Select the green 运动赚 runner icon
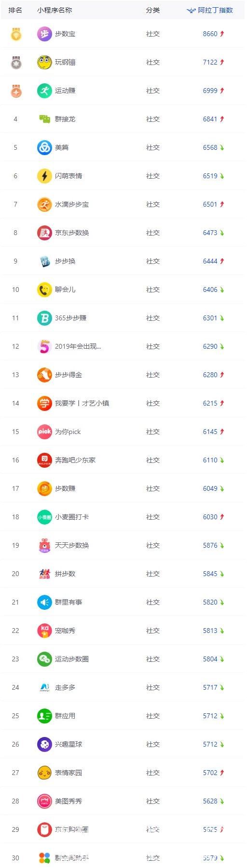Viewport: 248px width, 868px height. point(44,91)
